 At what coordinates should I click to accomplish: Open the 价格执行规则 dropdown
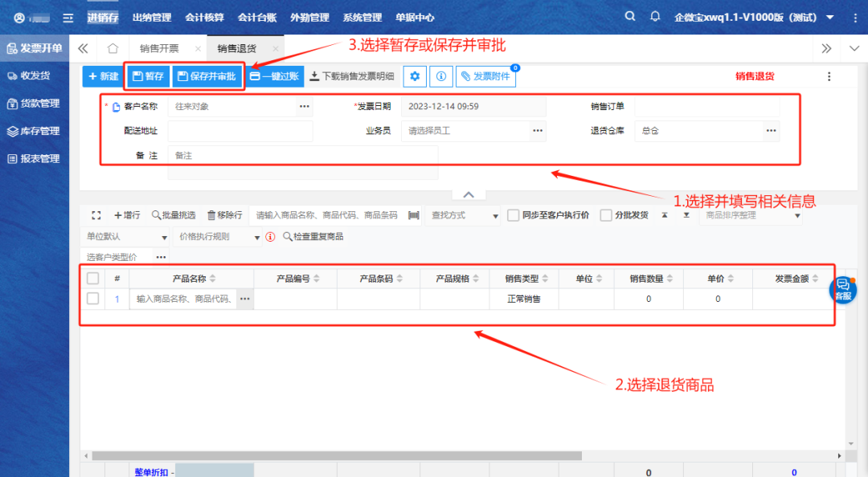218,237
